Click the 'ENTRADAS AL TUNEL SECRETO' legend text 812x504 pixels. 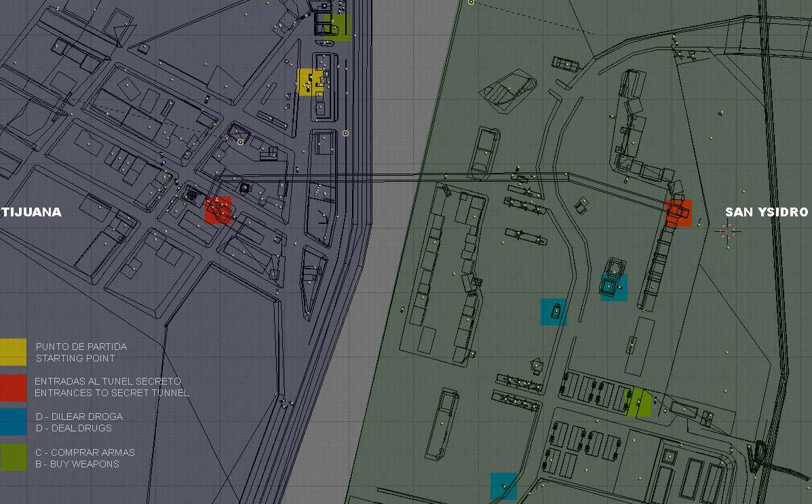click(108, 381)
